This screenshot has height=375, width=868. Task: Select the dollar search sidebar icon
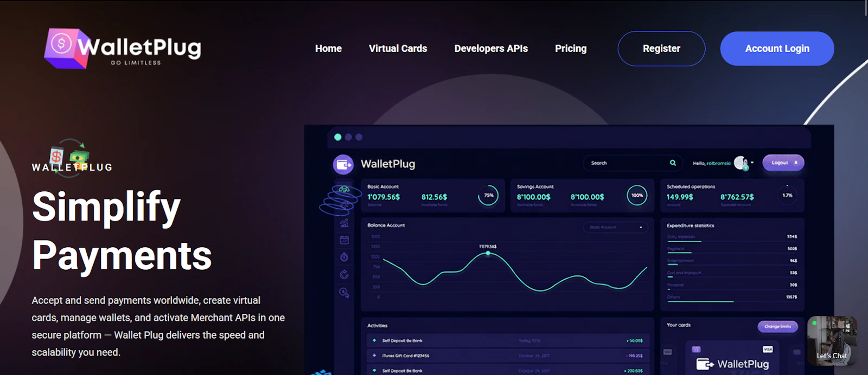pyautogui.click(x=344, y=293)
